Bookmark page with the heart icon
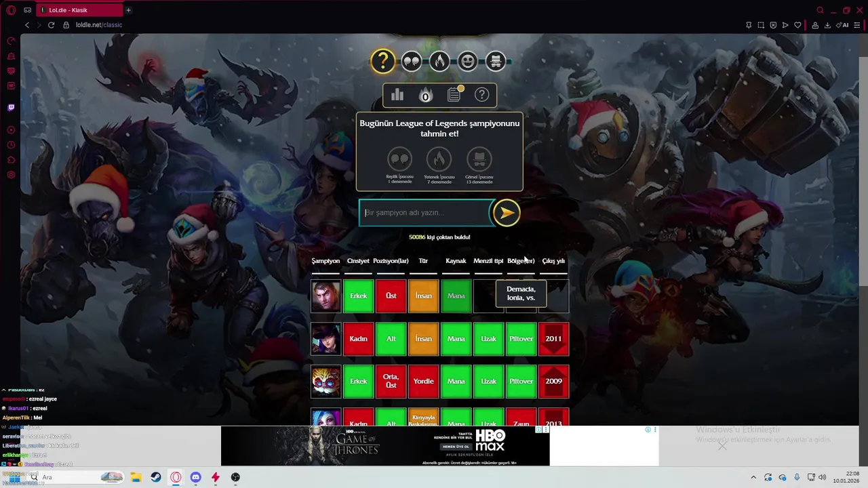 (797, 25)
